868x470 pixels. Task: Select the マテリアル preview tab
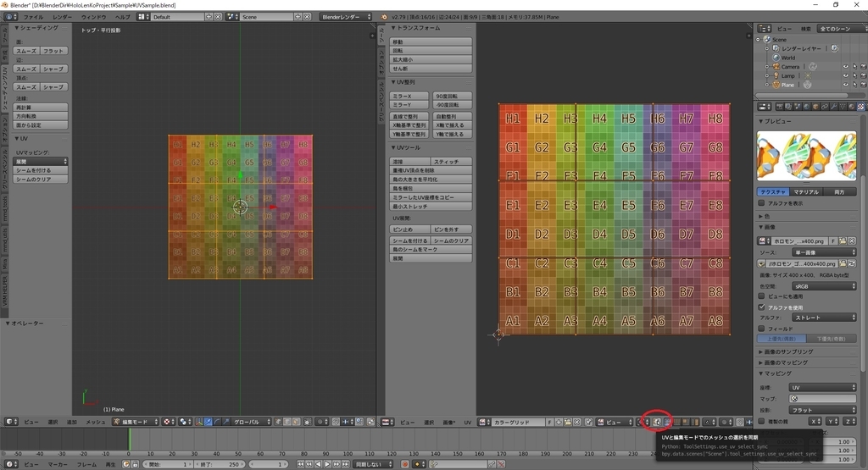[x=806, y=192]
